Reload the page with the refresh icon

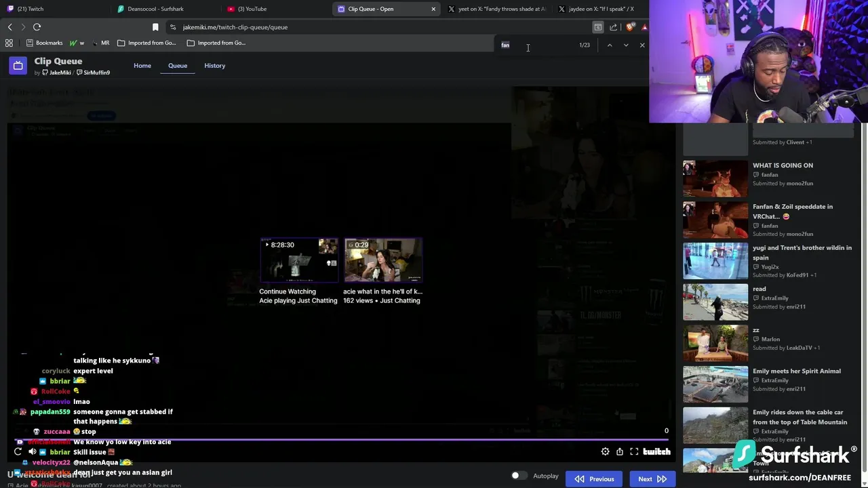click(37, 27)
